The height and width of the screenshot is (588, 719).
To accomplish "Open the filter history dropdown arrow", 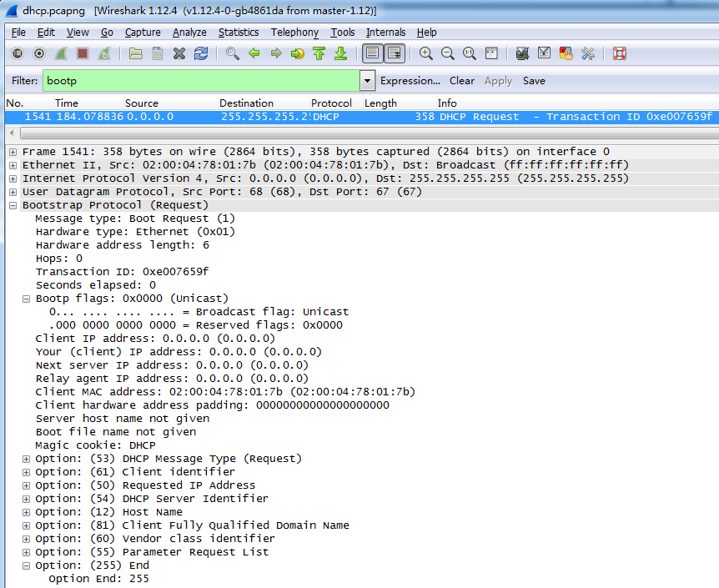I will tap(367, 81).
